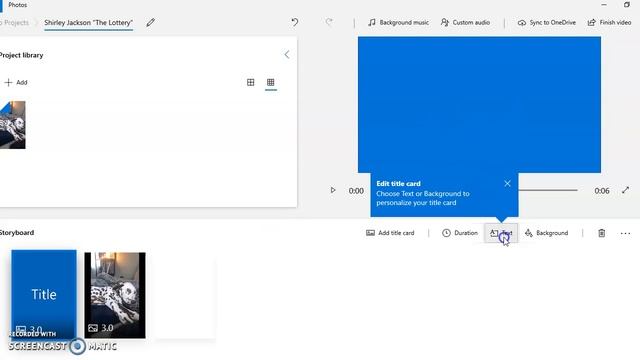
Task: Click preview seek bar track
Action: click(548, 190)
